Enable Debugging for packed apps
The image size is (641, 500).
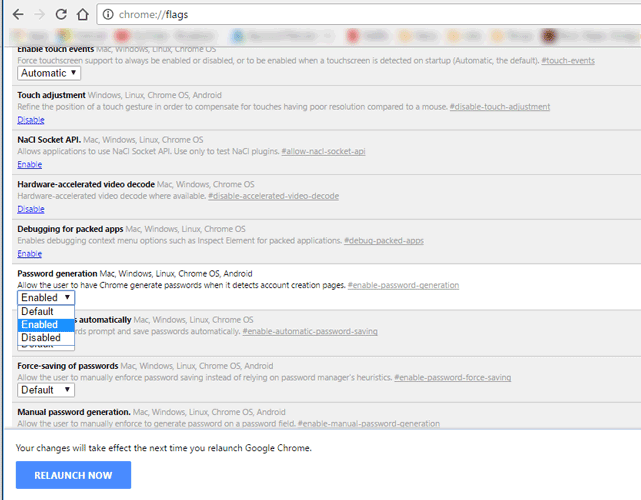coord(29,253)
